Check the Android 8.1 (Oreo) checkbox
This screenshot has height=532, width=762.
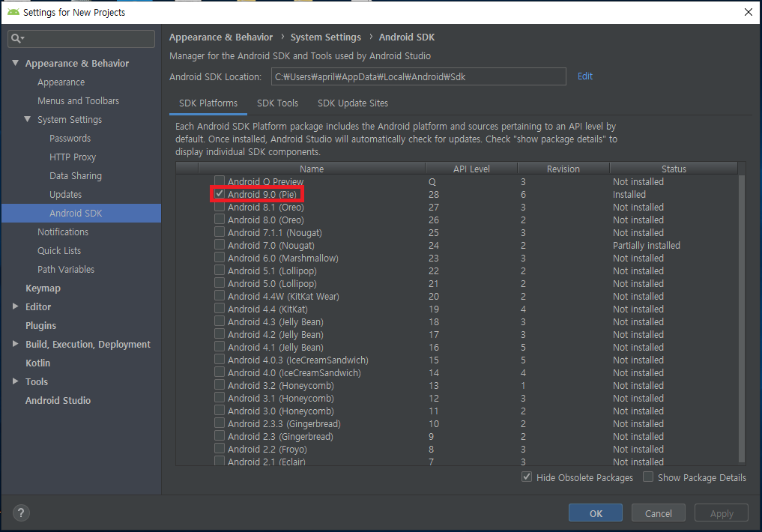(220, 207)
